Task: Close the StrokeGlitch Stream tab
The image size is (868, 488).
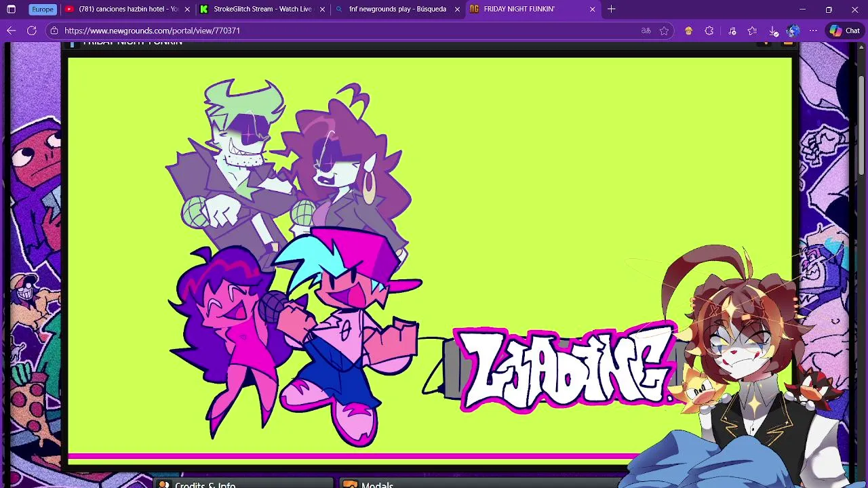Action: click(322, 9)
